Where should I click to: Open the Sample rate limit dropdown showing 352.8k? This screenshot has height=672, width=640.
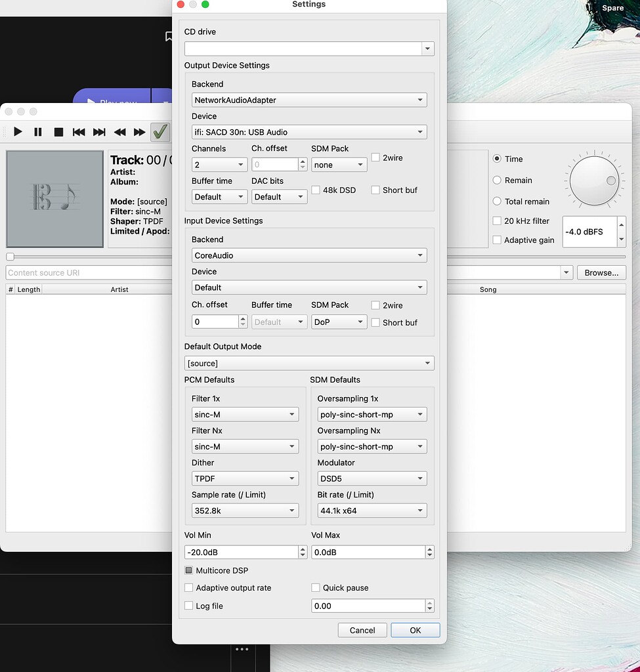click(245, 510)
